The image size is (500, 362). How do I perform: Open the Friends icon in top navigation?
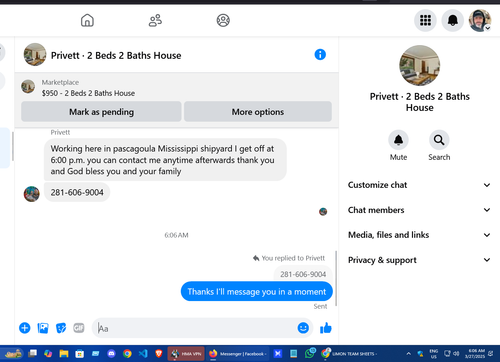(x=155, y=20)
